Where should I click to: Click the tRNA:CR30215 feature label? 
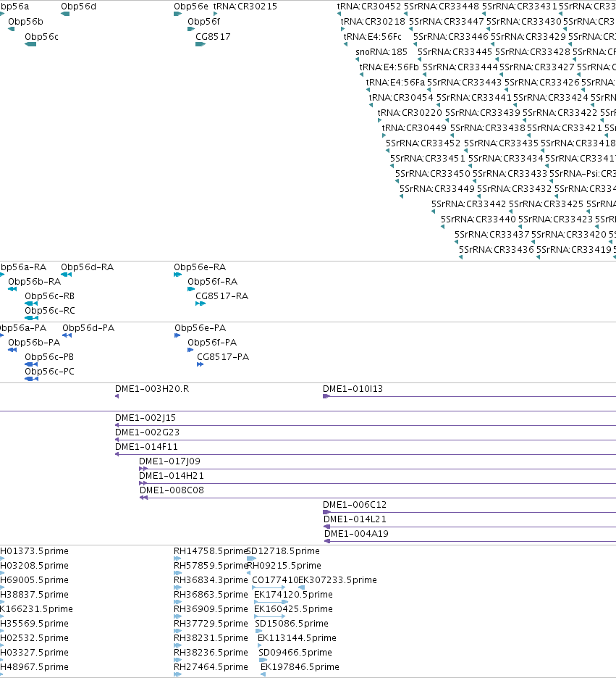(245, 7)
